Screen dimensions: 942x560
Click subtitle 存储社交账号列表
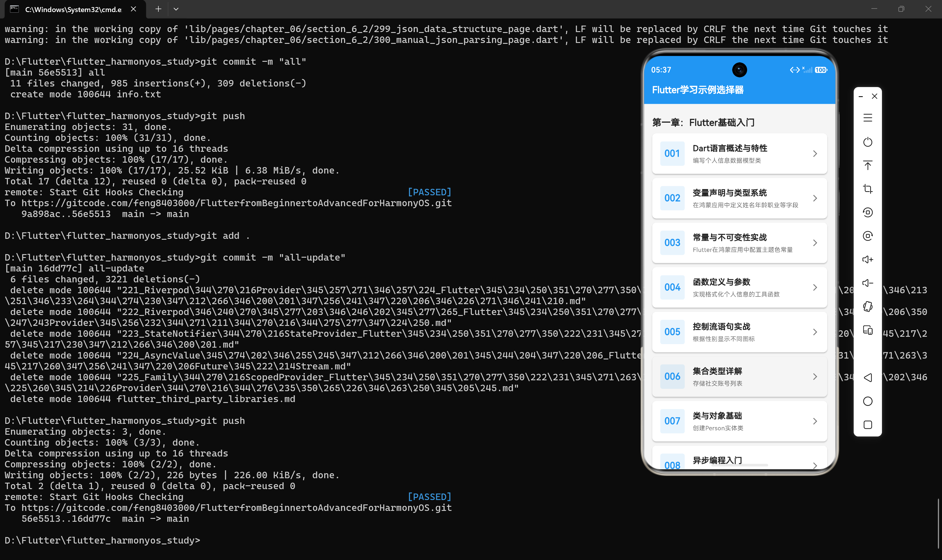pos(717,384)
